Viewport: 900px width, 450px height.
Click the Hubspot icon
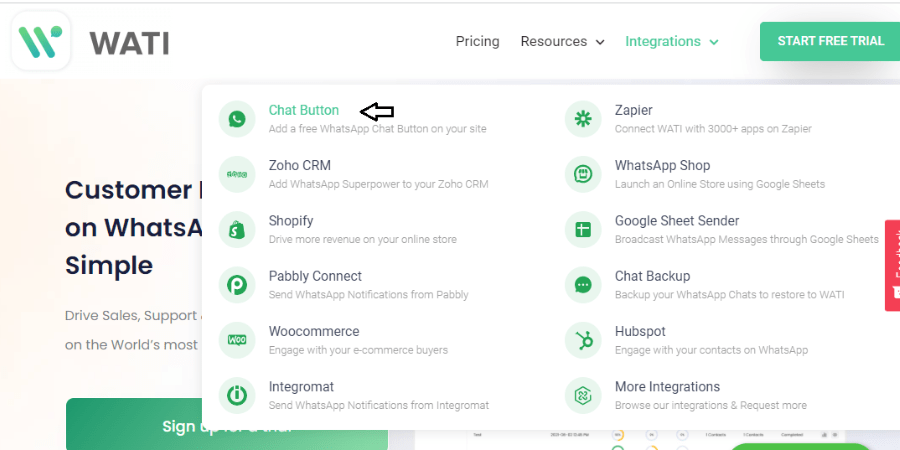point(583,340)
